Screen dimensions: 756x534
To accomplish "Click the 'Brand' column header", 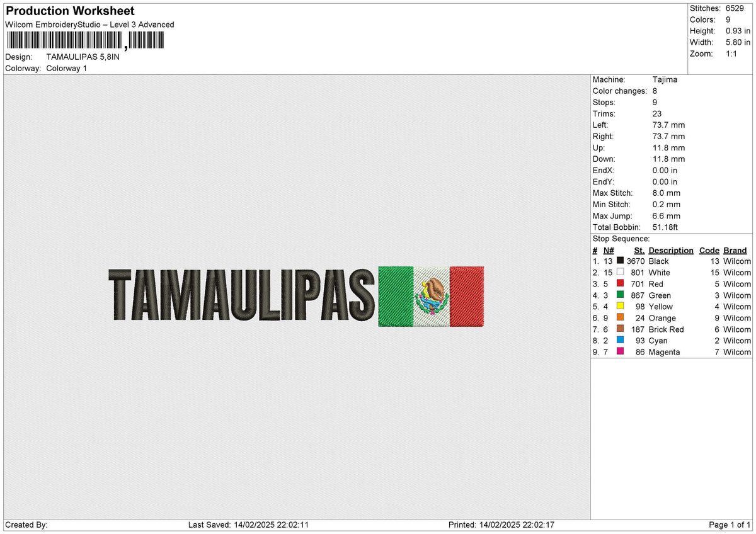I will tap(735, 250).
